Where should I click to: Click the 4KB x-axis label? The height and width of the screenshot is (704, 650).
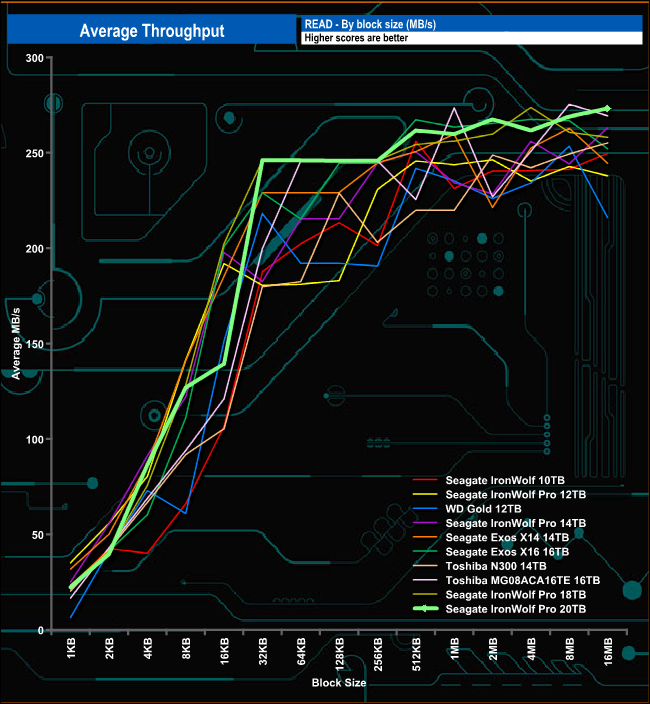click(x=148, y=648)
